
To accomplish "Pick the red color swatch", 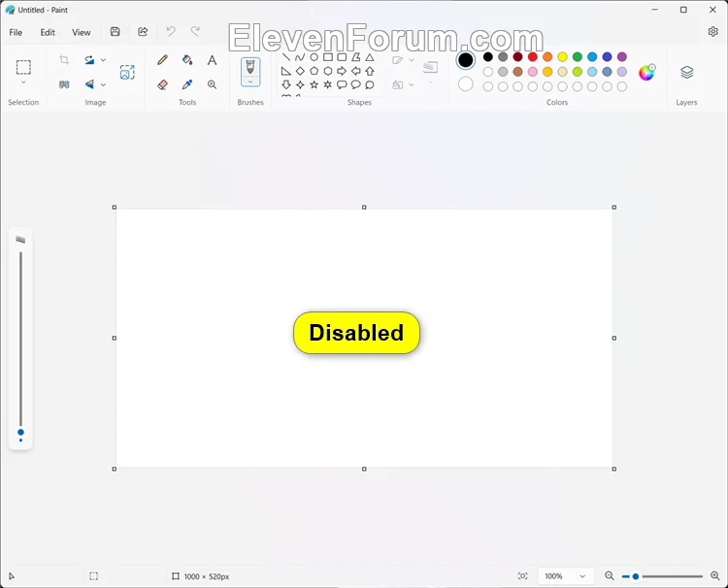I will pos(533,56).
